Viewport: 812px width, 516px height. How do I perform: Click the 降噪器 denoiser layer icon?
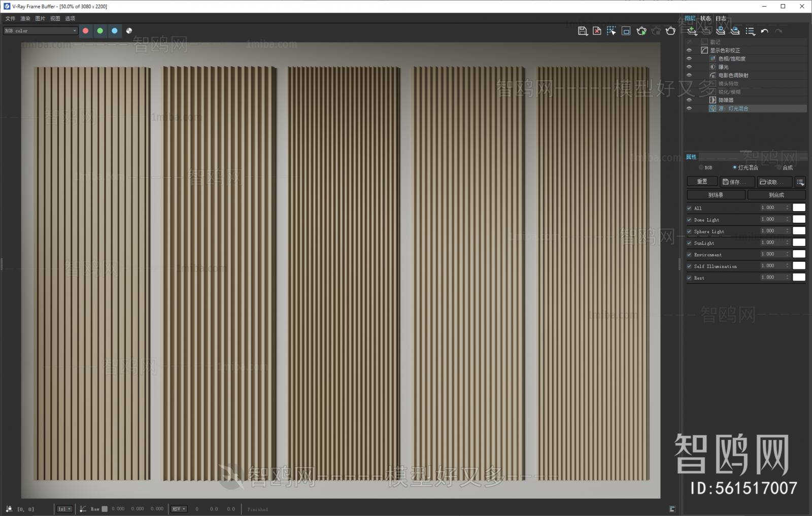coord(713,100)
